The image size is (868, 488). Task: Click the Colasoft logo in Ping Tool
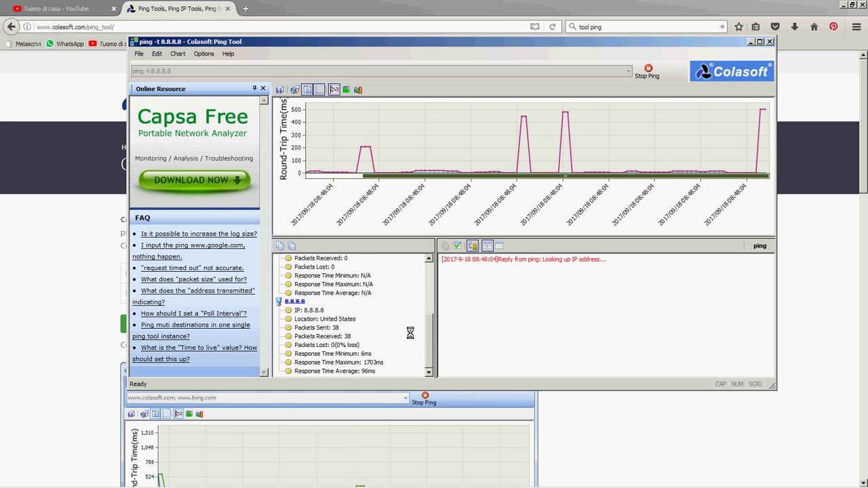coord(732,71)
